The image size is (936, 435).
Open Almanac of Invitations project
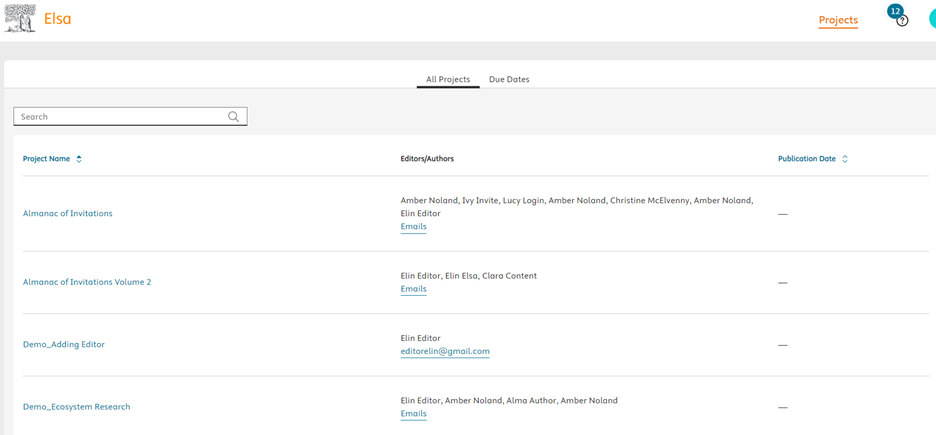[68, 214]
